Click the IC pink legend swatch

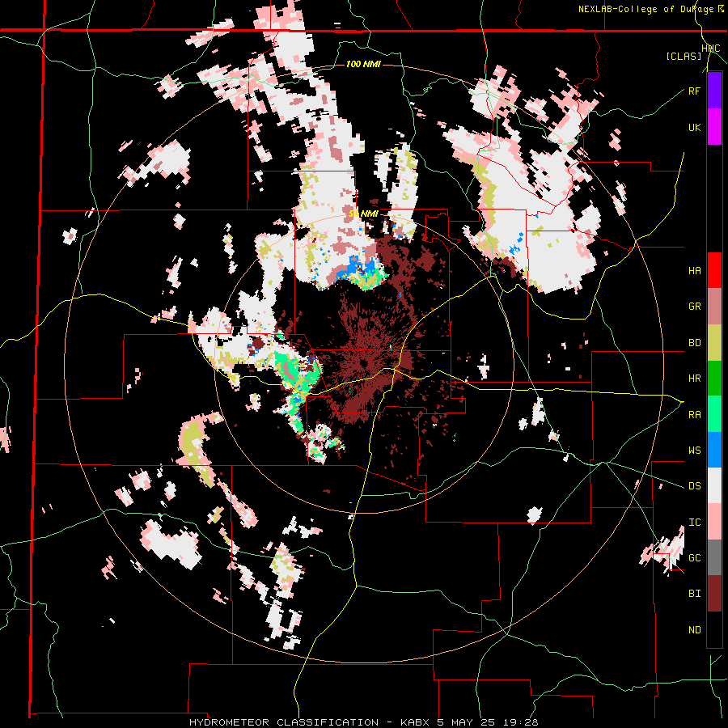tap(714, 523)
